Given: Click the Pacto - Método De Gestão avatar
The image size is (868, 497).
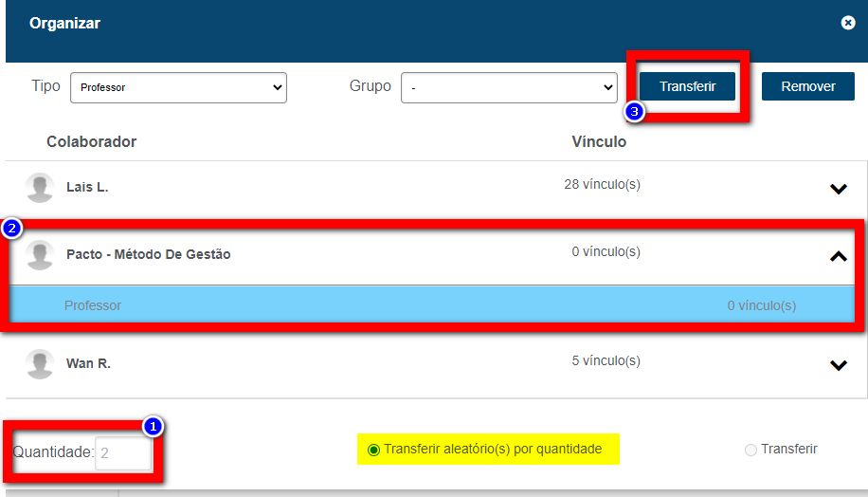Looking at the screenshot, I should pos(40,255).
